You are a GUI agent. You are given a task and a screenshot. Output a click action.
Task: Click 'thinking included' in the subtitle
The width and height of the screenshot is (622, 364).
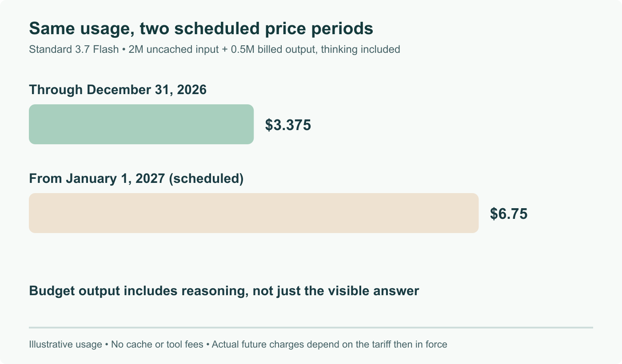[x=360, y=49]
